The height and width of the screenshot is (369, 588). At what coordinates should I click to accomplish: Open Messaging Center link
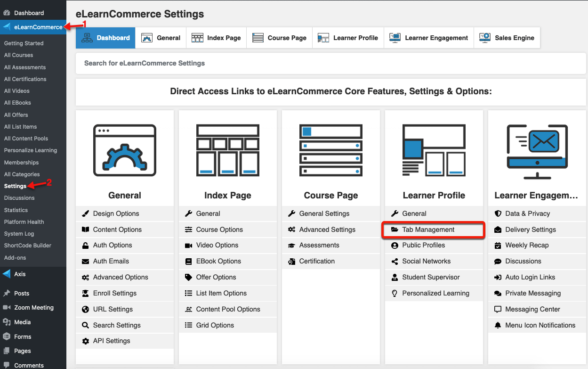pos(537,309)
